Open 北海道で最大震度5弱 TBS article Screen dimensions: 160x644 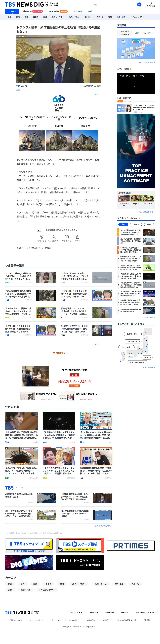point(31,498)
